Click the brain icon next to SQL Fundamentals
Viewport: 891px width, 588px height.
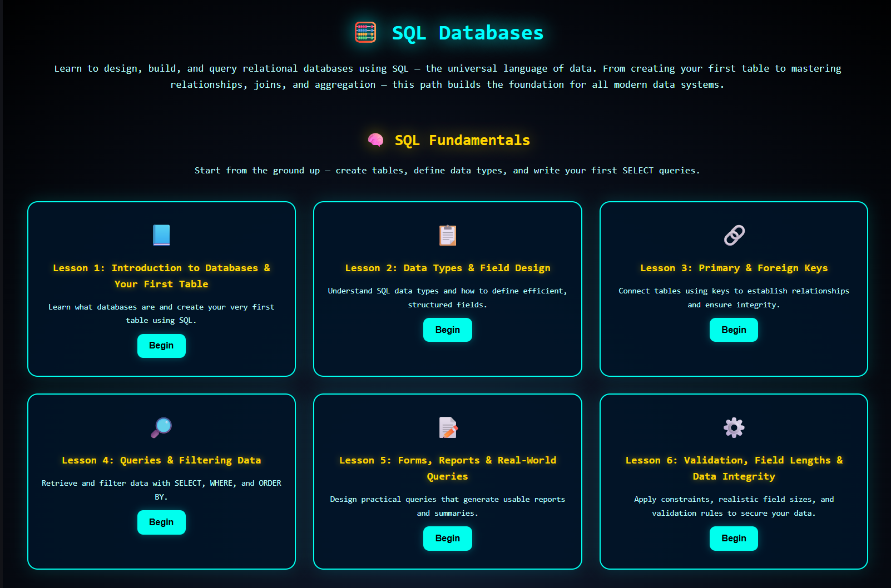(x=376, y=140)
